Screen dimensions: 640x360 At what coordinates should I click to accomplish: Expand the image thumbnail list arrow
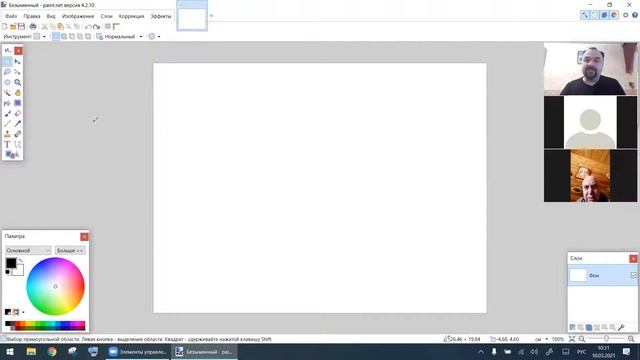pos(211,16)
